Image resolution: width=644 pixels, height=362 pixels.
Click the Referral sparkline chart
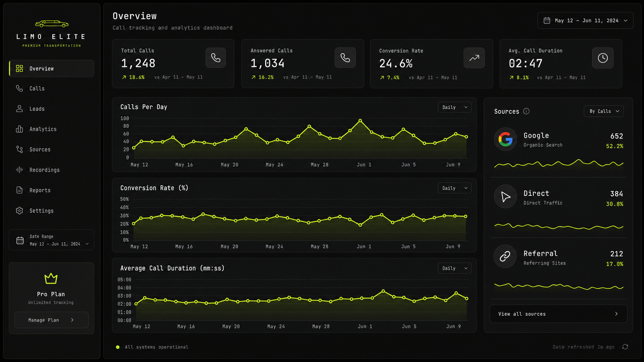pyautogui.click(x=558, y=286)
